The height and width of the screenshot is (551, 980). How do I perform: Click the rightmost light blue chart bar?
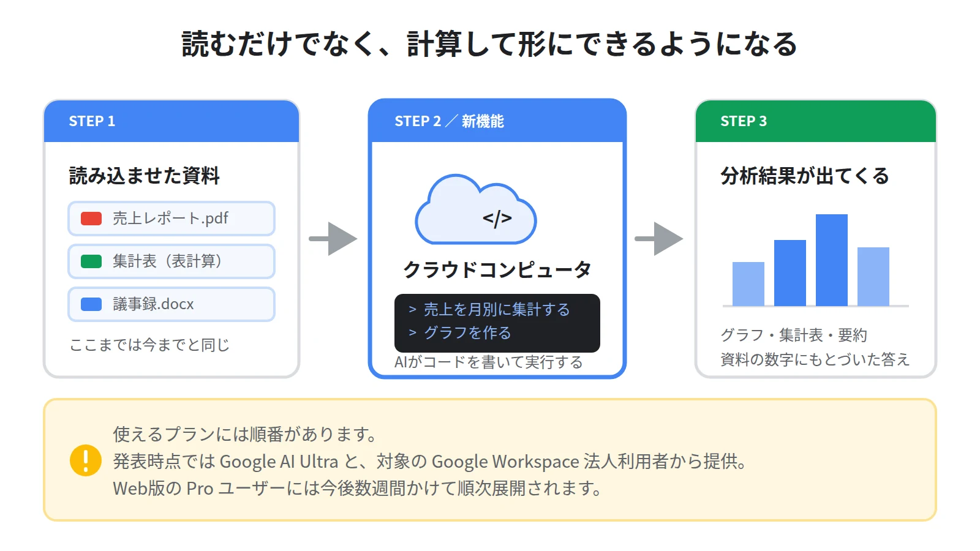coord(873,277)
